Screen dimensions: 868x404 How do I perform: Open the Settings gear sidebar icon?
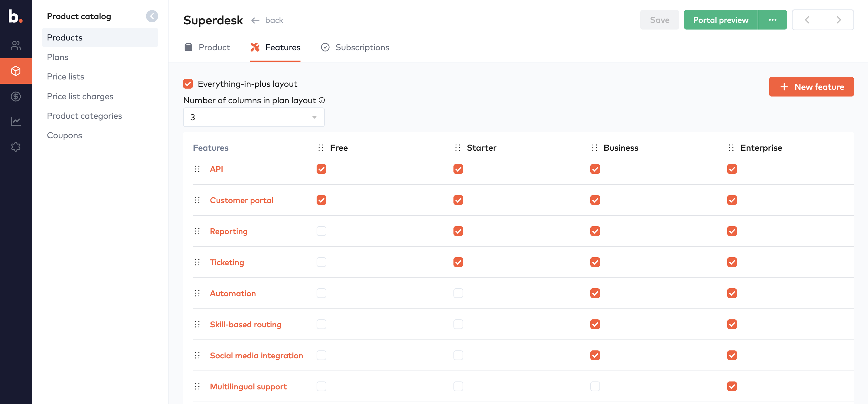point(16,147)
